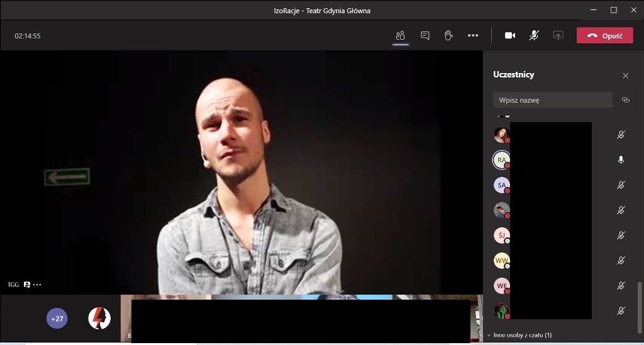The image size is (644, 345).
Task: Toggle the camera on or off
Action: (510, 36)
